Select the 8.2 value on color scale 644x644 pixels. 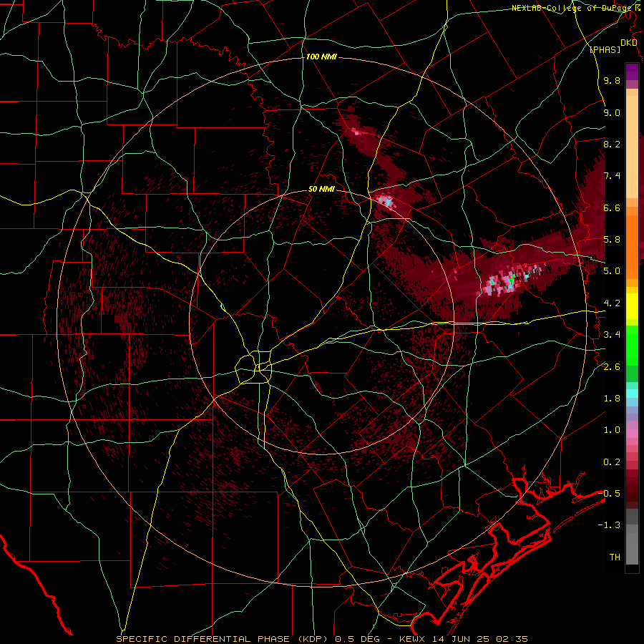tap(612, 145)
